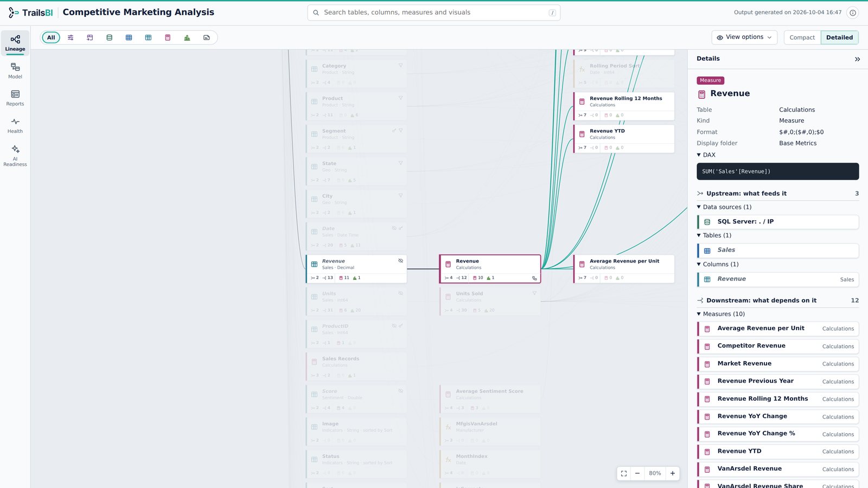
Task: Open the View options dropdown
Action: [744, 37]
